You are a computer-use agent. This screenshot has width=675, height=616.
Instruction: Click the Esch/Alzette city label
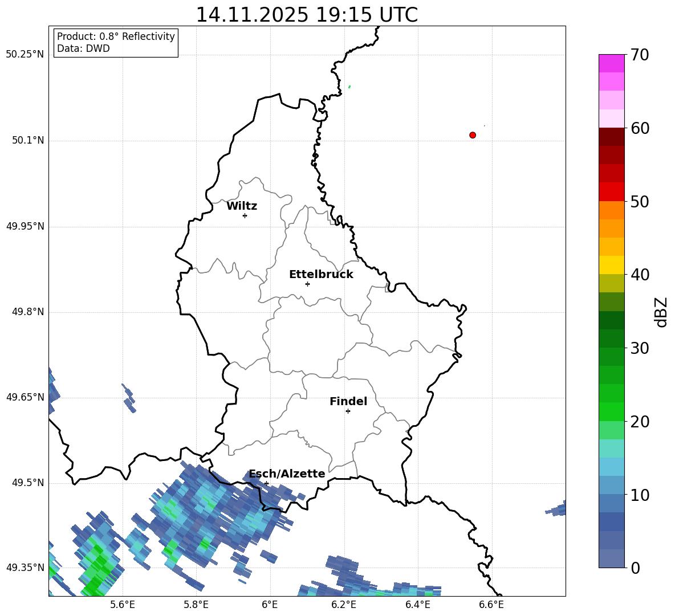[x=287, y=474]
